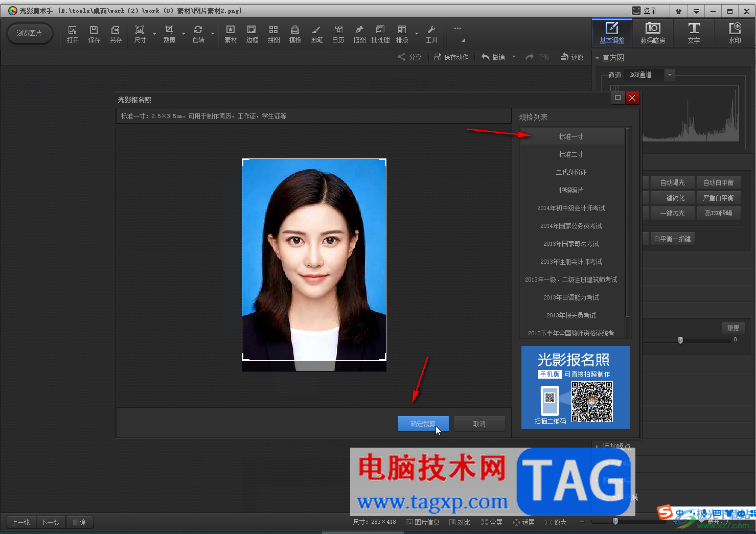The image size is (756, 534).
Task: Click the 一键锐化 sharpen button
Action: point(672,198)
